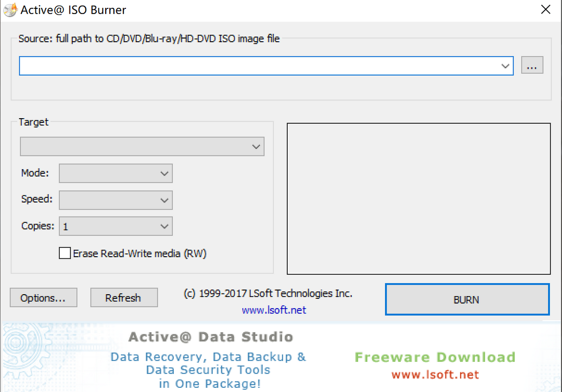
Task: Open the blue www.lsoft.net link
Action: [x=274, y=309]
